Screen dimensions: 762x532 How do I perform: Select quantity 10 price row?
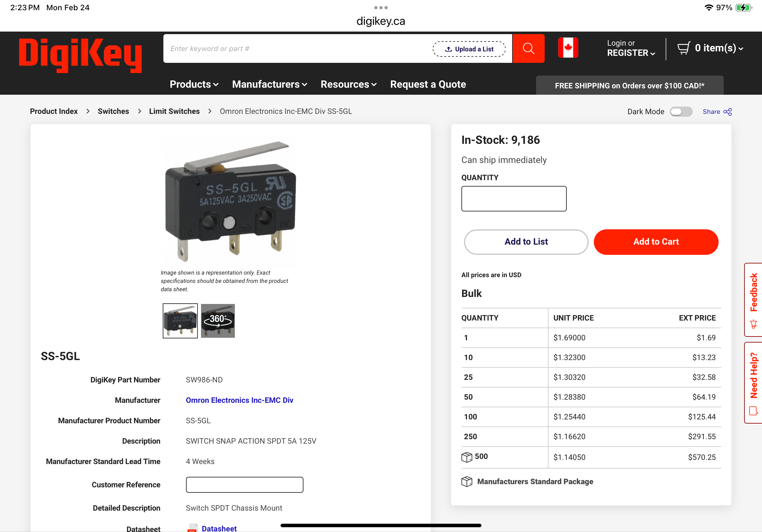pyautogui.click(x=591, y=358)
